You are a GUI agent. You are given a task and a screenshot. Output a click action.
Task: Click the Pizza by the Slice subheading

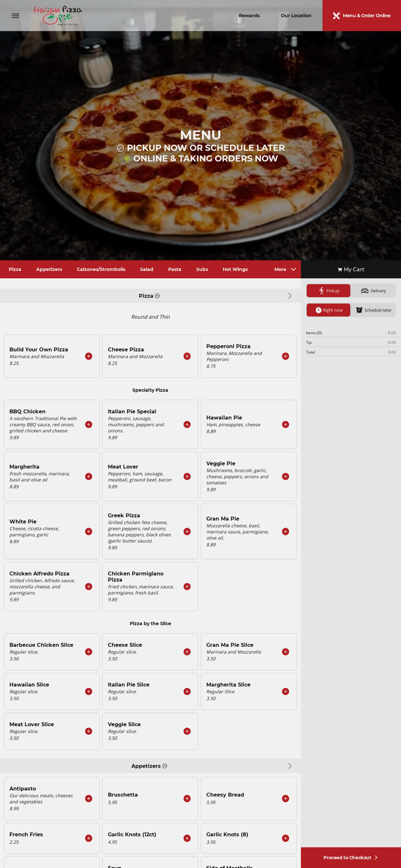click(x=150, y=624)
